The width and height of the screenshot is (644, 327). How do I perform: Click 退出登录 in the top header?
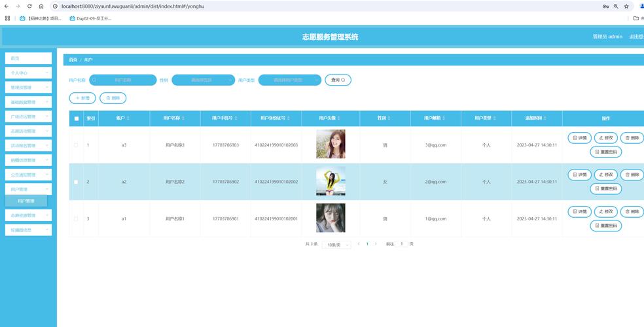(x=635, y=37)
